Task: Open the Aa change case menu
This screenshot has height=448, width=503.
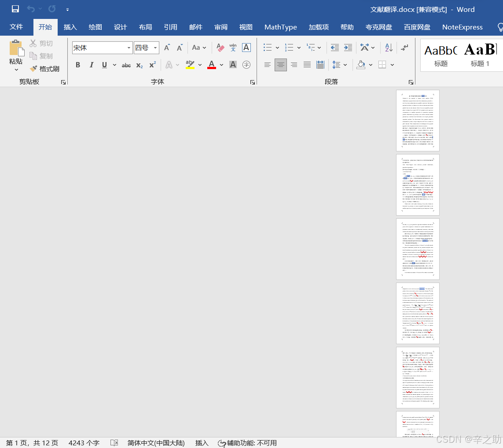Action: pyautogui.click(x=199, y=48)
